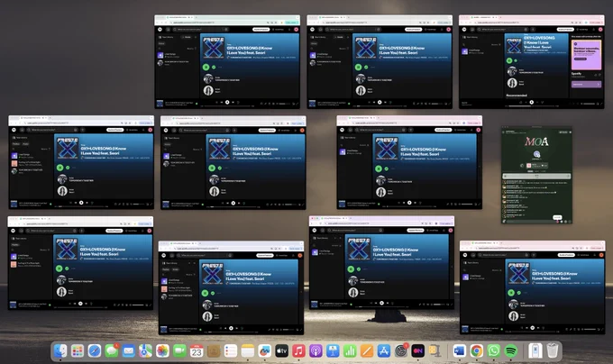Open Calendar showing date 23
This screenshot has height=364, width=613.
[197, 350]
